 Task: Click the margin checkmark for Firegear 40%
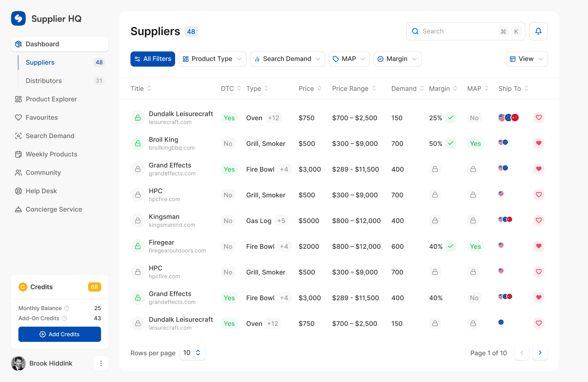[x=451, y=246]
